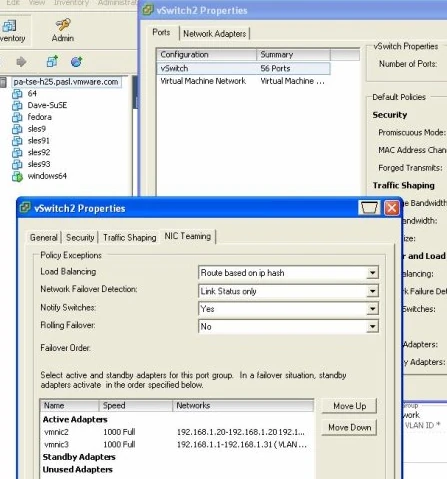Screen dimensions: 447x479
Task: Click VM icon next to sles92
Action: [x=17, y=153]
